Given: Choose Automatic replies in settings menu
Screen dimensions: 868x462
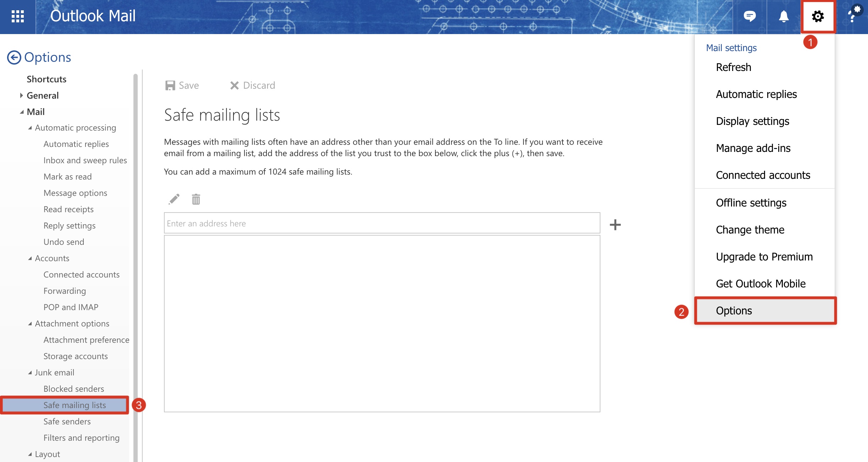Looking at the screenshot, I should pos(756,94).
